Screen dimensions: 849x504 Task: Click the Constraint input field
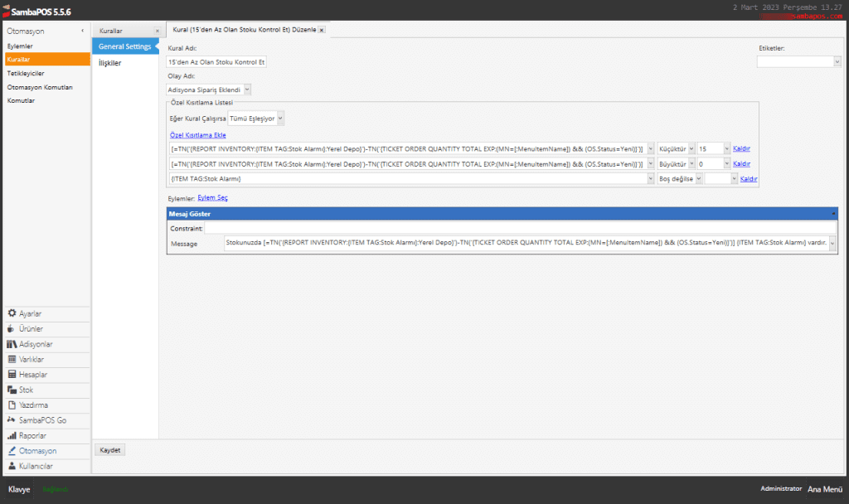[x=519, y=228]
